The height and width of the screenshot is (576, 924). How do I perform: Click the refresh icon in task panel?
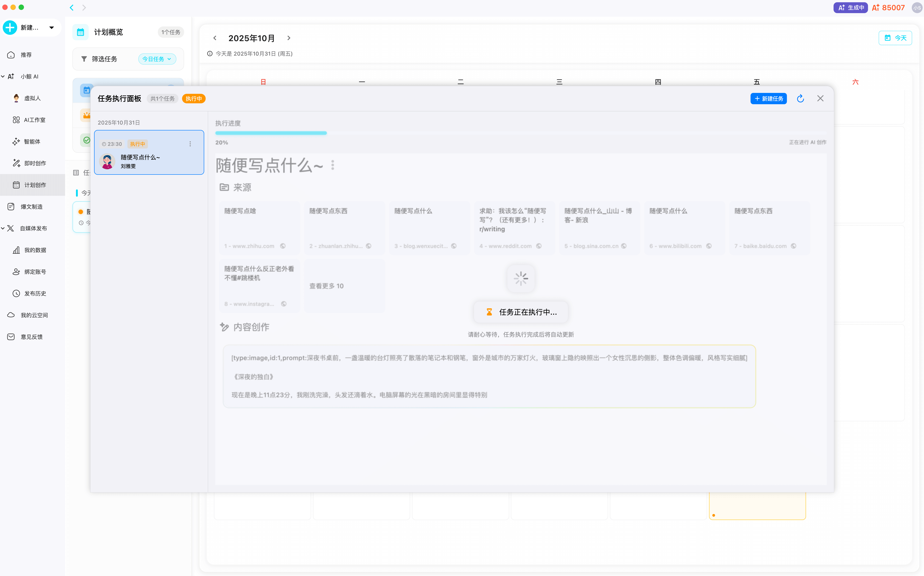(x=800, y=99)
